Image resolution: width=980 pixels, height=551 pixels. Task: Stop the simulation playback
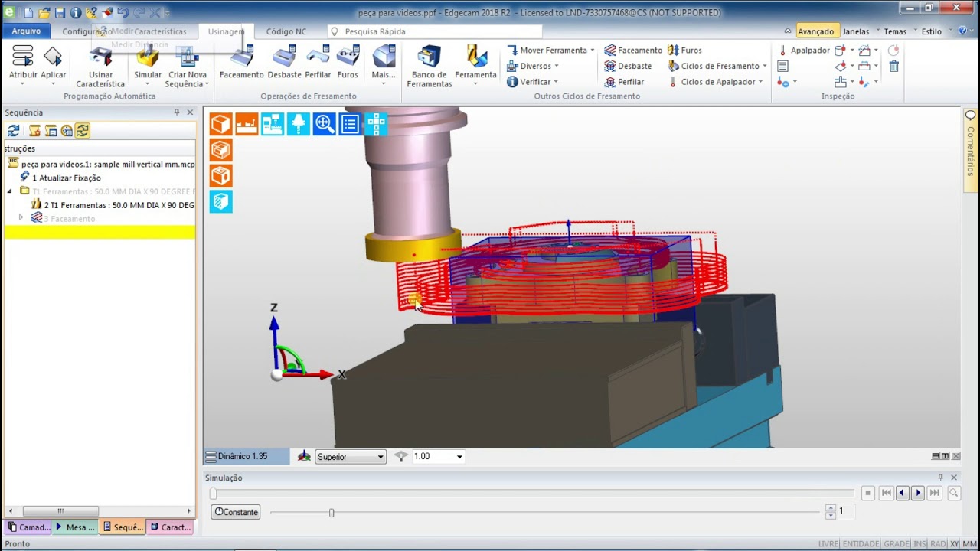pyautogui.click(x=867, y=494)
